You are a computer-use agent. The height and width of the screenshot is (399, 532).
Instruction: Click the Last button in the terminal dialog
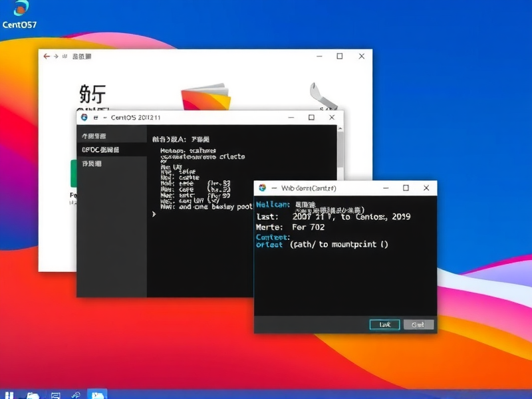pos(384,325)
